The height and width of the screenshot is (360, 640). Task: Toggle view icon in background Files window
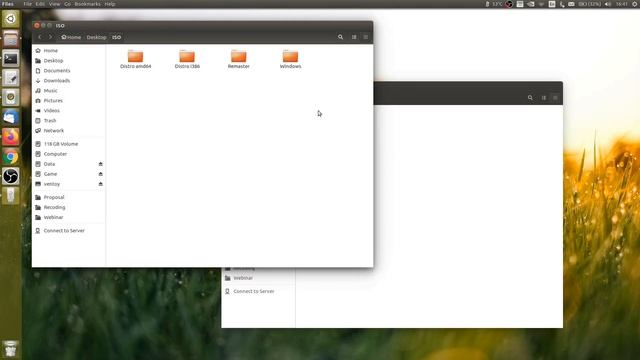544,98
